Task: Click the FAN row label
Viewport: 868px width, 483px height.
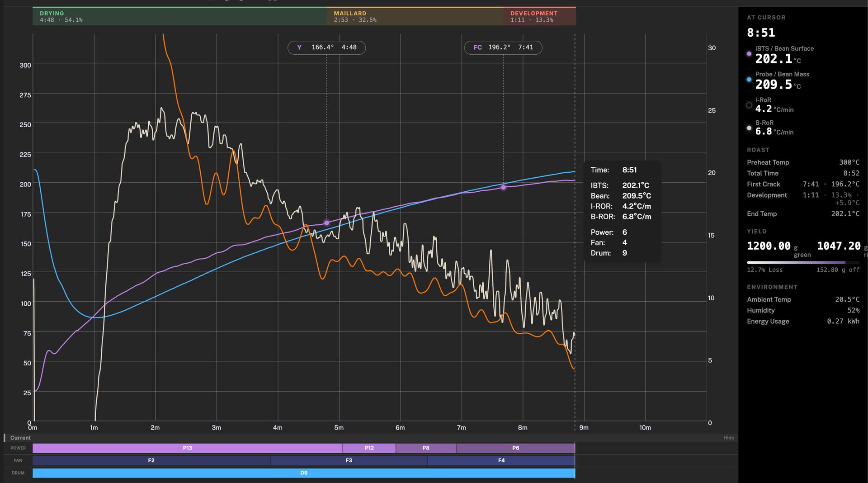Action: pos(18,460)
